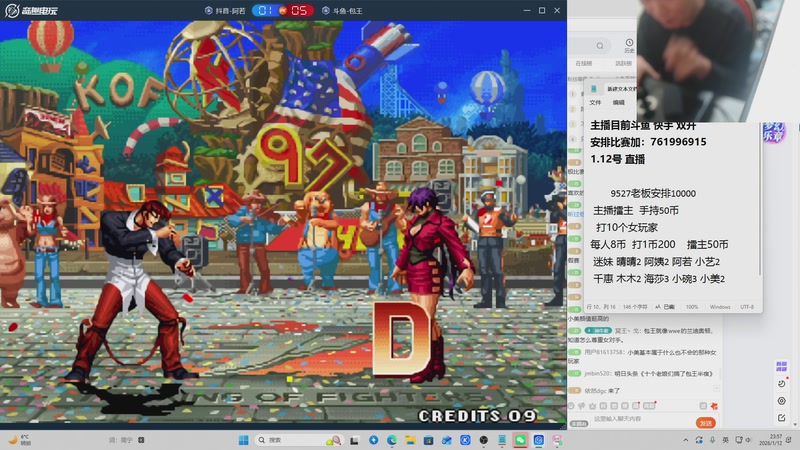
Task: Open the purple 颜值调研 side widget
Action: [781, 366]
